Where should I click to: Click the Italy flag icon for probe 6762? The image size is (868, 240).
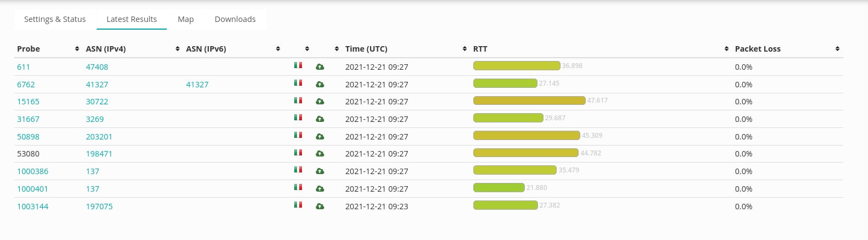pyautogui.click(x=298, y=83)
